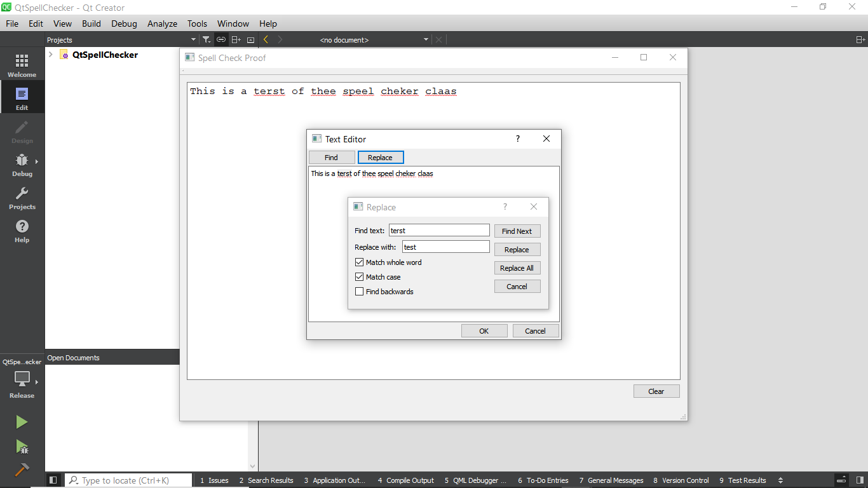This screenshot has height=488, width=868.
Task: Click the Replace All button
Action: pos(517,268)
